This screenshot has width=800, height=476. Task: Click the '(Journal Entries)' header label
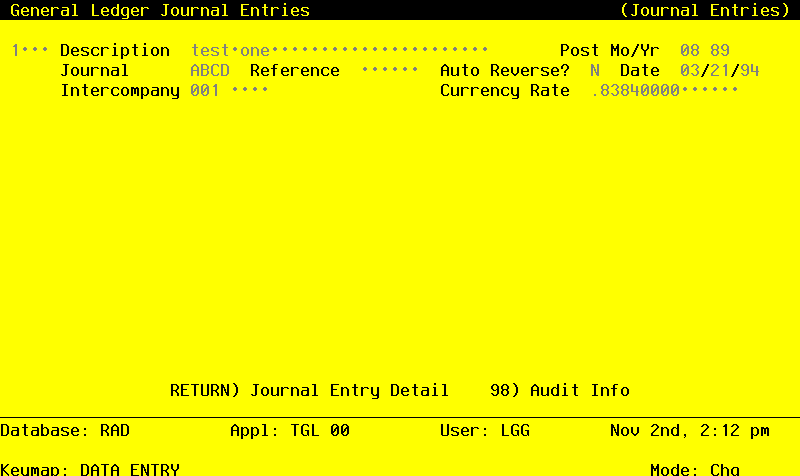705,10
